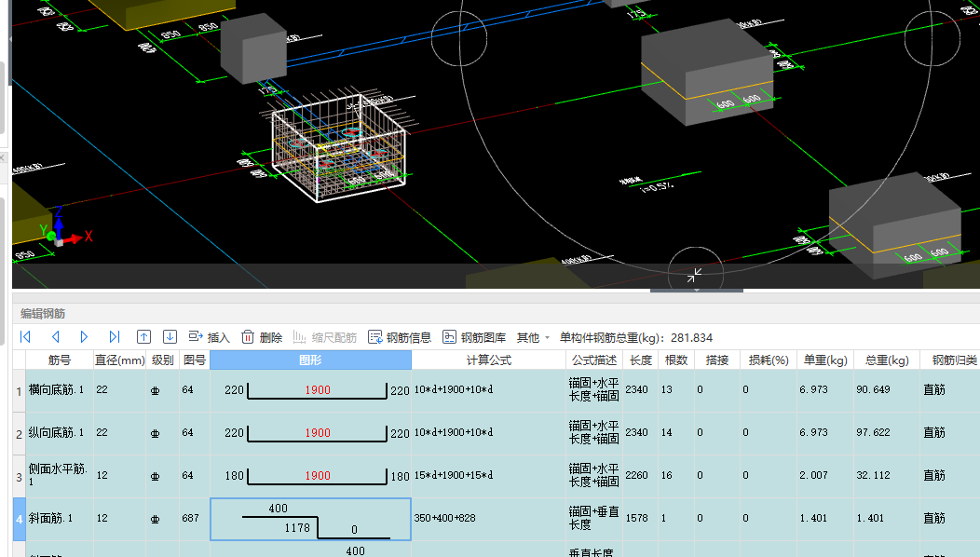Select the 长度 column header
This screenshot has height=557, width=980.
pos(641,360)
